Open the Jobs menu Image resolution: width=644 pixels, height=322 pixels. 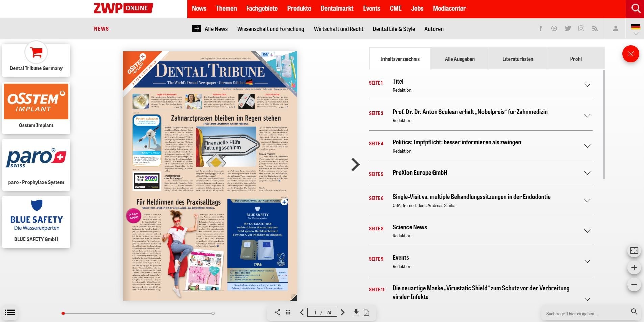(417, 8)
